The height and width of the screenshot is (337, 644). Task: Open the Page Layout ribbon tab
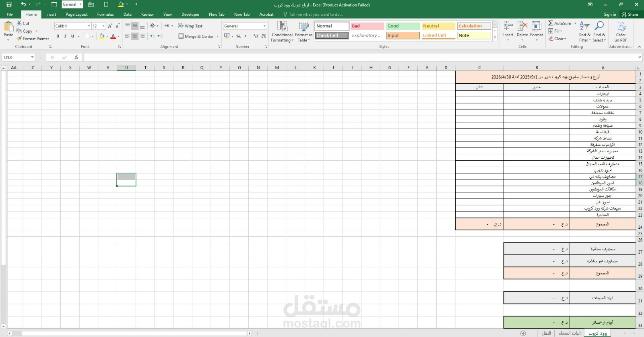[x=76, y=14]
